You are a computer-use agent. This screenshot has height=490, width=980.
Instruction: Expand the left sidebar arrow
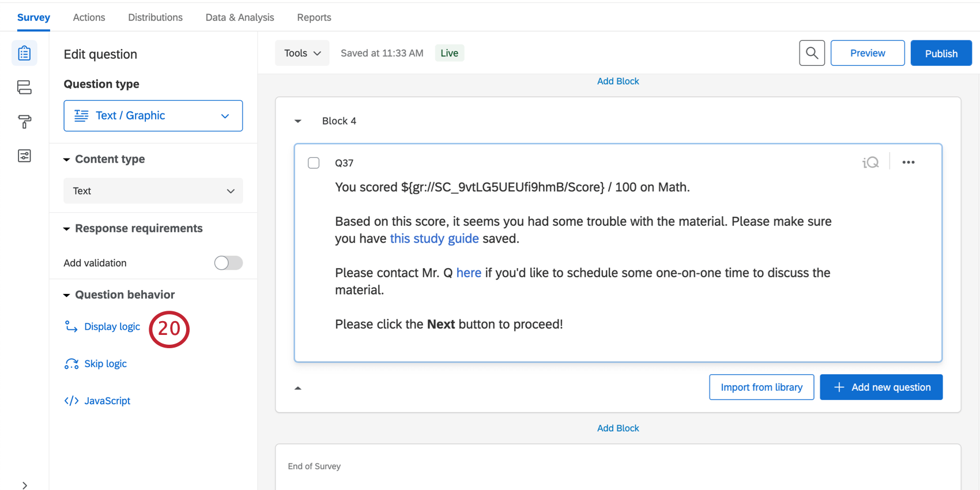(x=24, y=485)
